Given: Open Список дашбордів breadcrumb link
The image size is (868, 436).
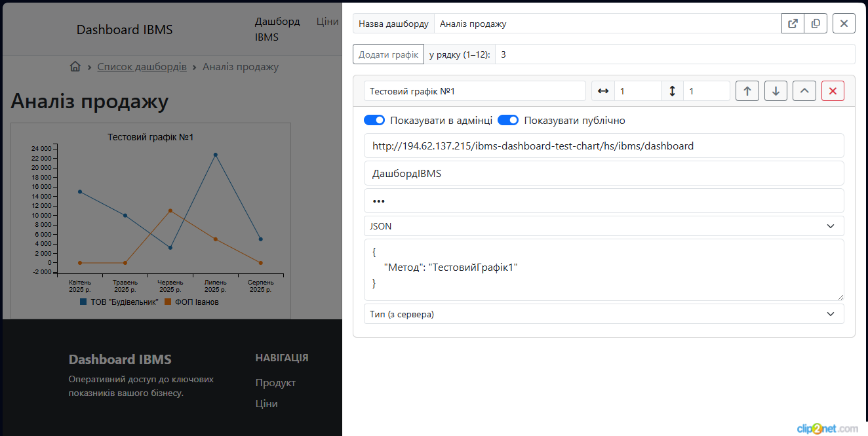Looking at the screenshot, I should tap(142, 67).
